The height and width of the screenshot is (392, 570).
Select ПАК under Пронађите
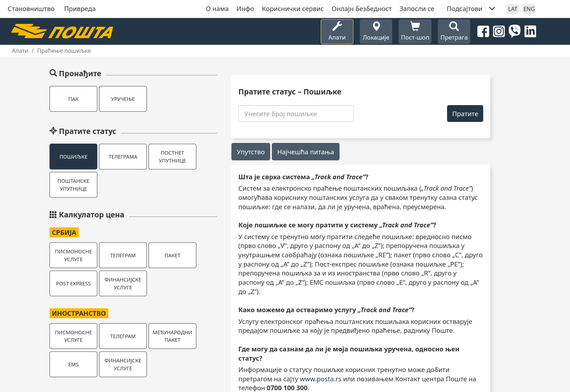(x=73, y=99)
